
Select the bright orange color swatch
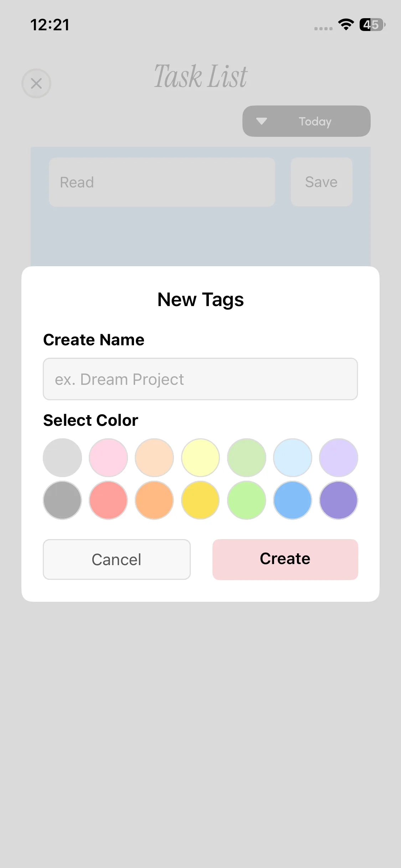(x=154, y=500)
